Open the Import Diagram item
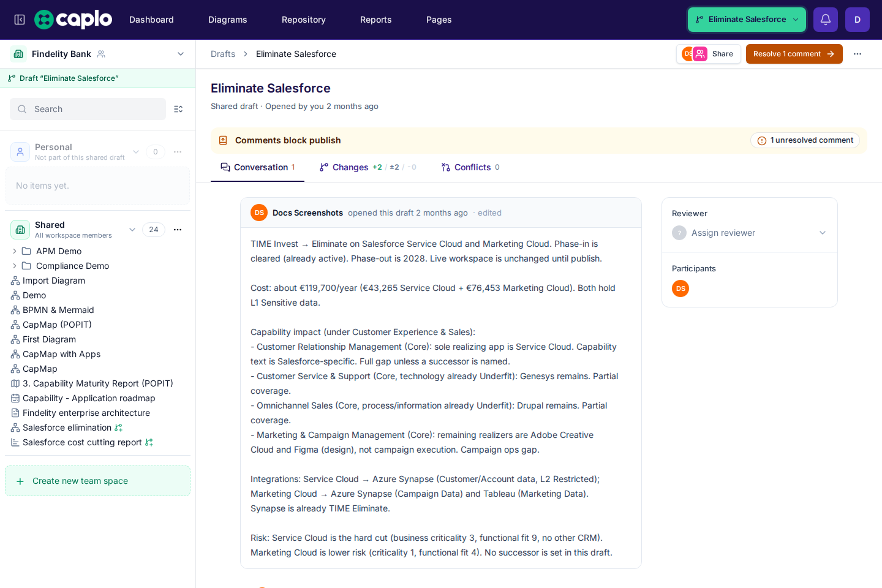This screenshot has width=882, height=588. point(54,281)
